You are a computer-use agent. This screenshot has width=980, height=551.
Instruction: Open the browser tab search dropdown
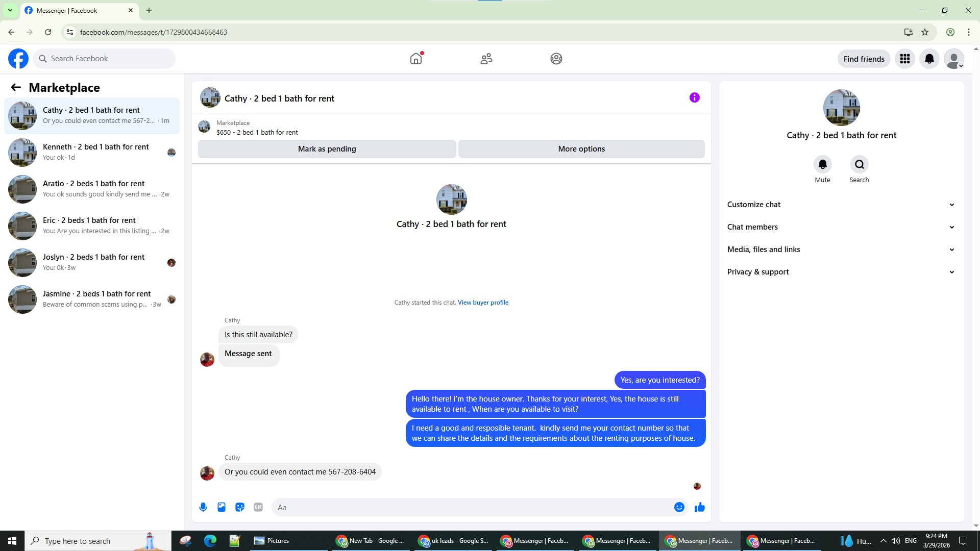click(10, 10)
